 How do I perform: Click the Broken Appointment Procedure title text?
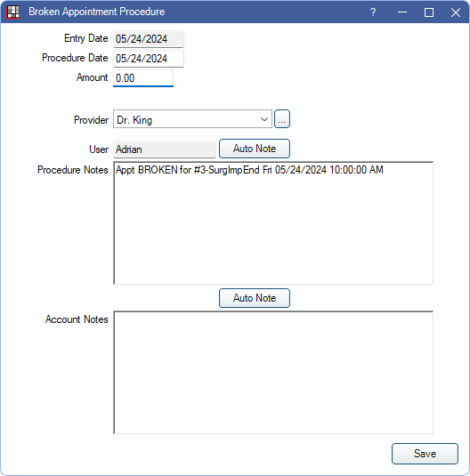(x=97, y=12)
